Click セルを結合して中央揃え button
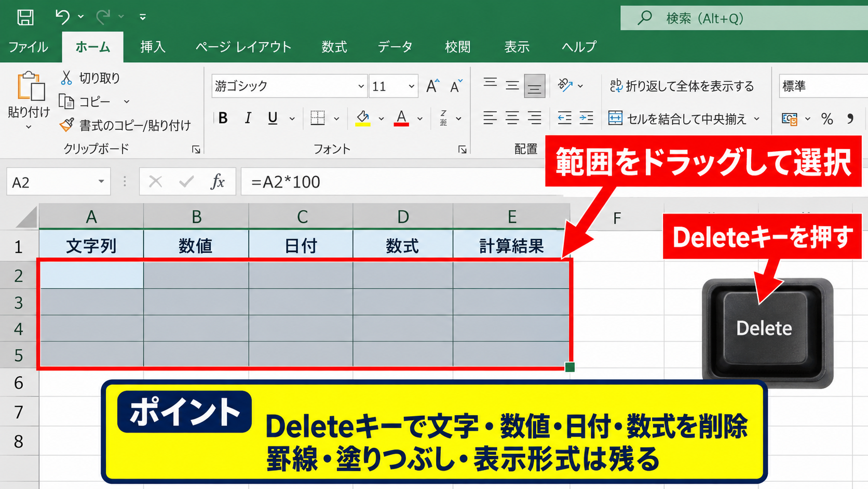 pos(677,119)
